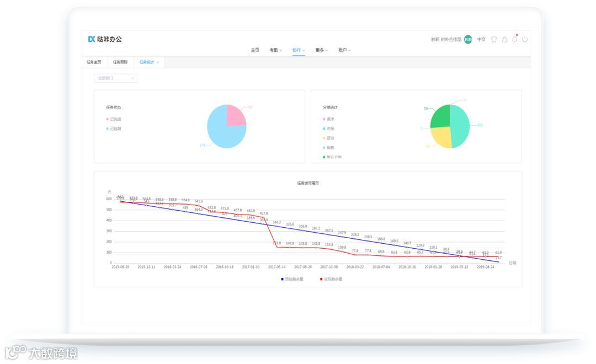Click the teal slice of group pie

tap(460, 126)
